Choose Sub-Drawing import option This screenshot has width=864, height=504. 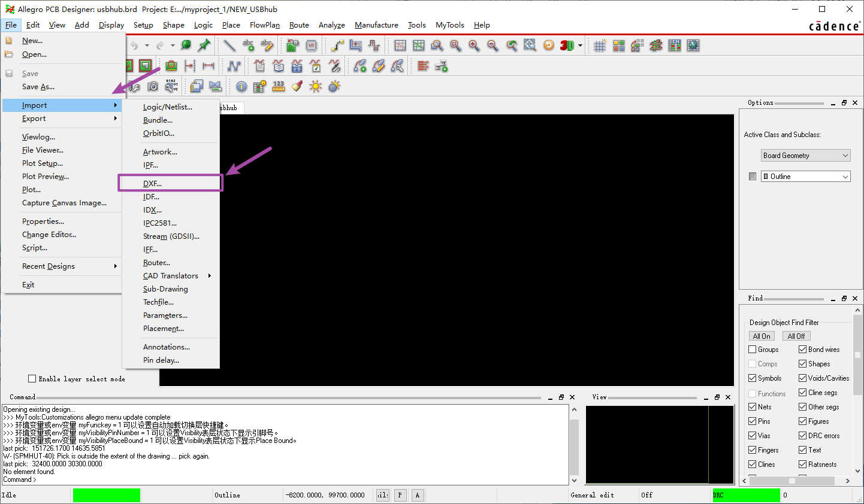tap(171, 289)
